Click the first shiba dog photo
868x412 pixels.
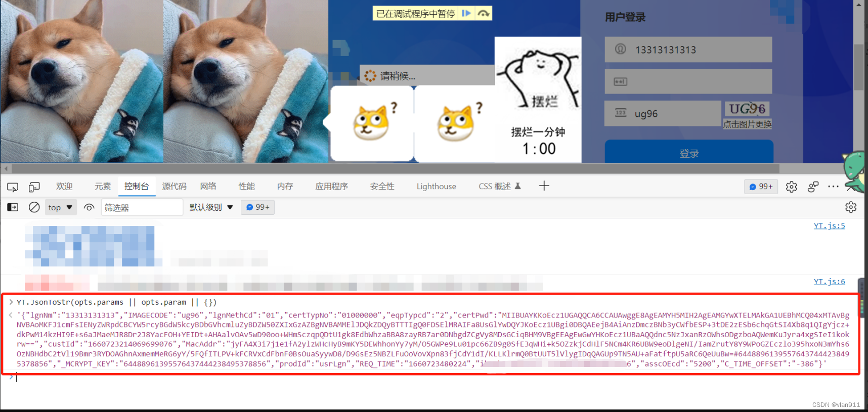(82, 81)
